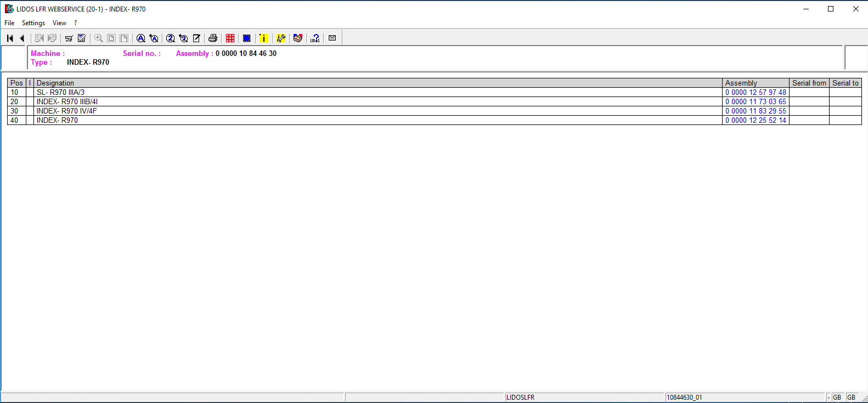The height and width of the screenshot is (403, 868).
Task: Click the Serial from column header
Action: coord(809,83)
